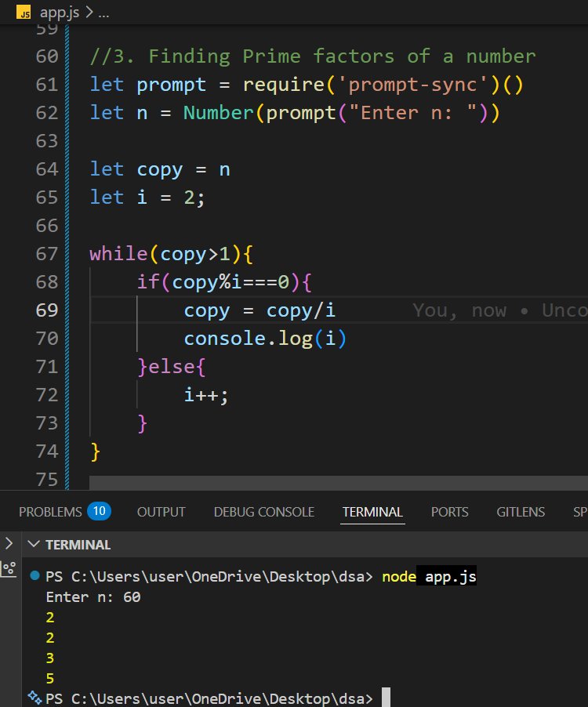The width and height of the screenshot is (588, 707).
Task: Click the if(copy%i===0) condition
Action: point(224,282)
